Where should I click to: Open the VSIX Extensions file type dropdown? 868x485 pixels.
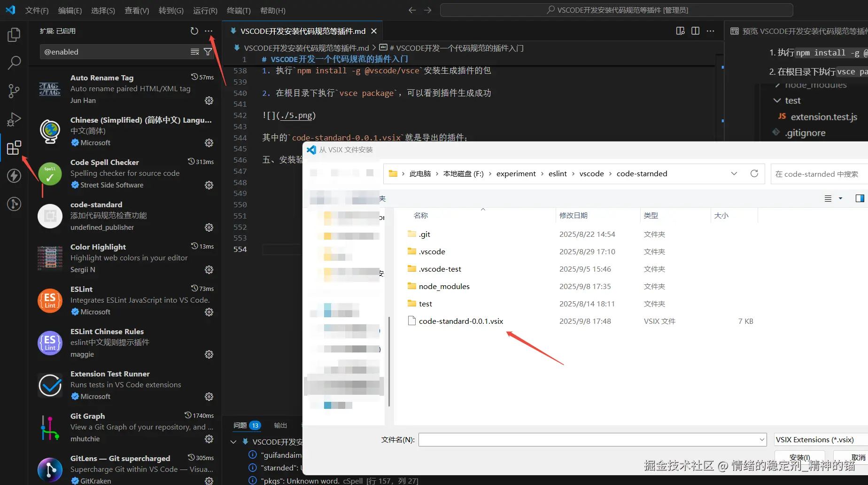[821, 440]
